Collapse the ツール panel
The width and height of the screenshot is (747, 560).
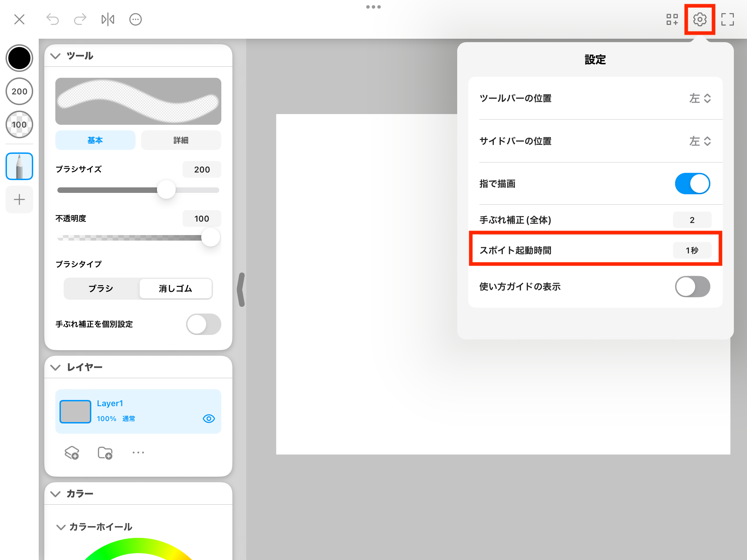[x=55, y=56]
